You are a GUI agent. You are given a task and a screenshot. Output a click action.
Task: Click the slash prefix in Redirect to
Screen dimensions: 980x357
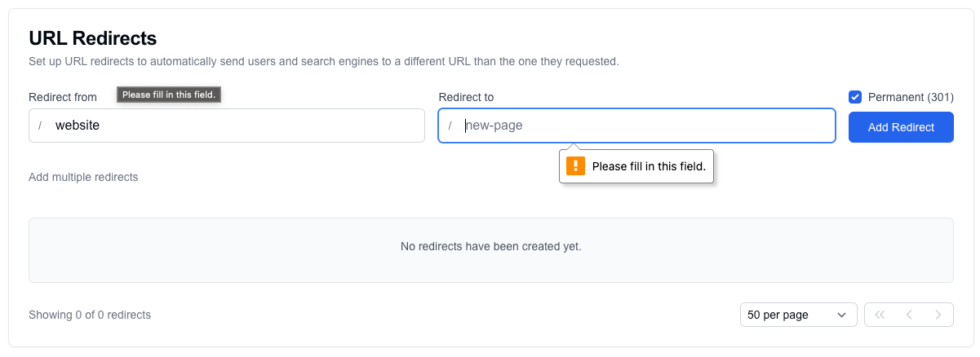(450, 126)
